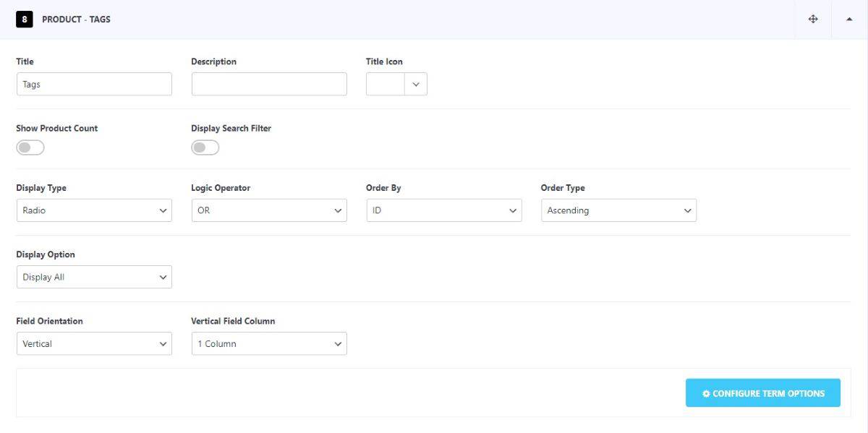Click the Title input field with Tags
The height and width of the screenshot is (433, 868).
tap(94, 84)
